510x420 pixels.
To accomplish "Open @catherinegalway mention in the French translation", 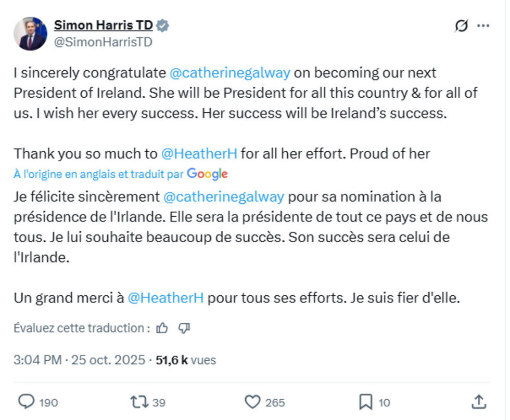I will click(x=224, y=197).
